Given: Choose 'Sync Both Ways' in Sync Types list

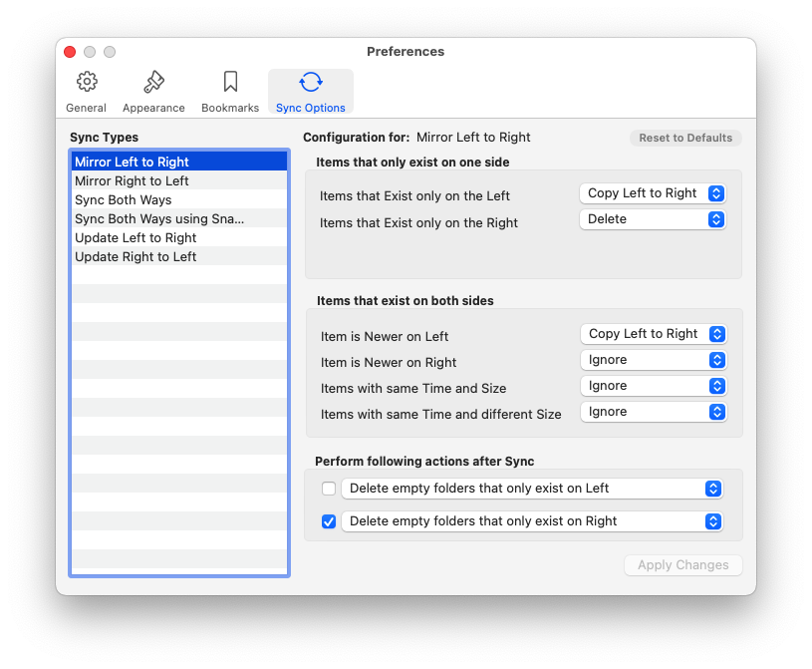Looking at the screenshot, I should click(124, 200).
